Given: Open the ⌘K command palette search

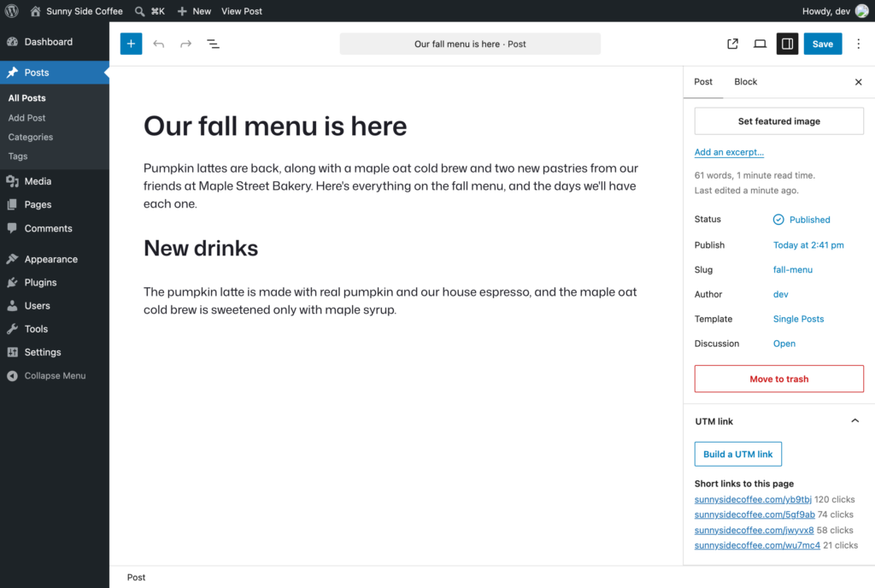Looking at the screenshot, I should coord(150,11).
